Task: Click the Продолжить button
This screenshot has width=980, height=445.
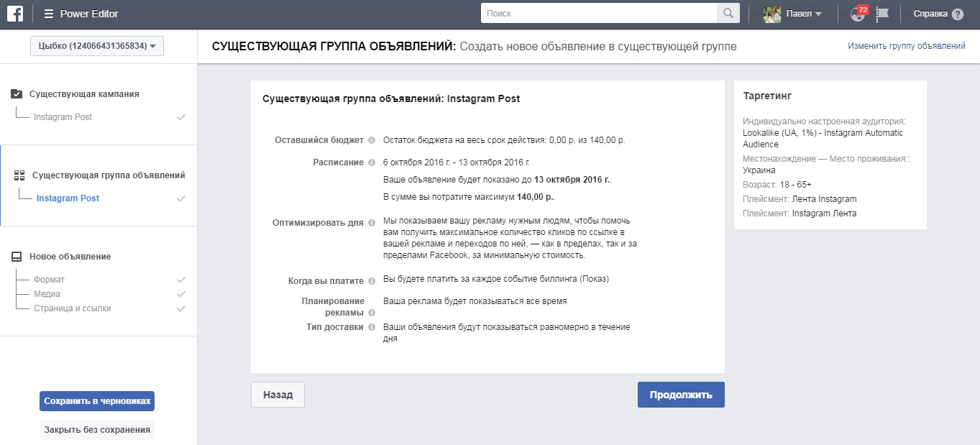Action: [681, 395]
